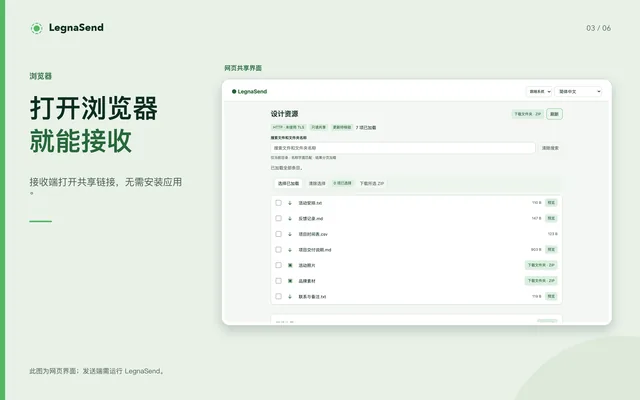Viewport: 640px width, 400px height.
Task: Click 下载文件夹 · ZIP beside the 设计资源 title
Action: (x=527, y=114)
